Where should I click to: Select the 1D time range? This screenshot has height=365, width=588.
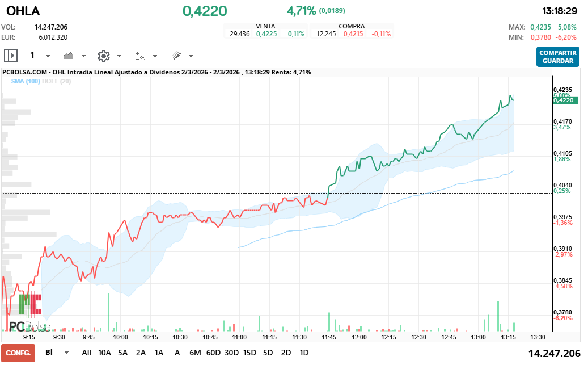304,353
